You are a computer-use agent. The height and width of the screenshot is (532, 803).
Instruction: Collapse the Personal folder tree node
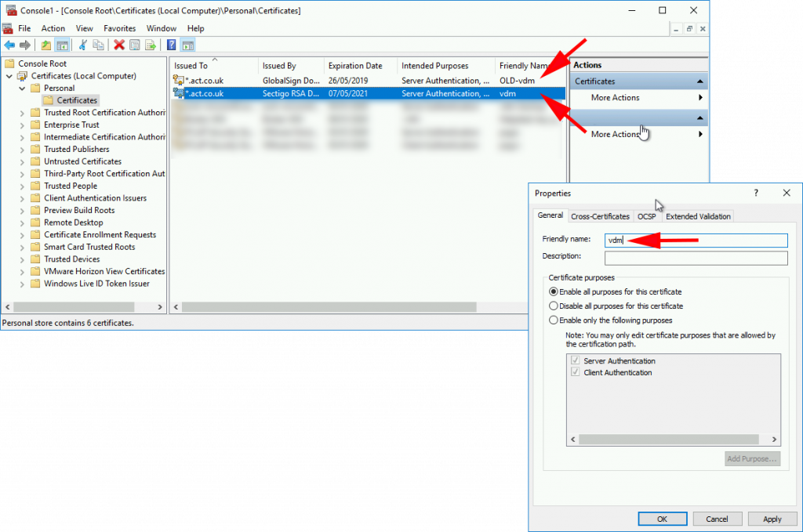(x=22, y=89)
